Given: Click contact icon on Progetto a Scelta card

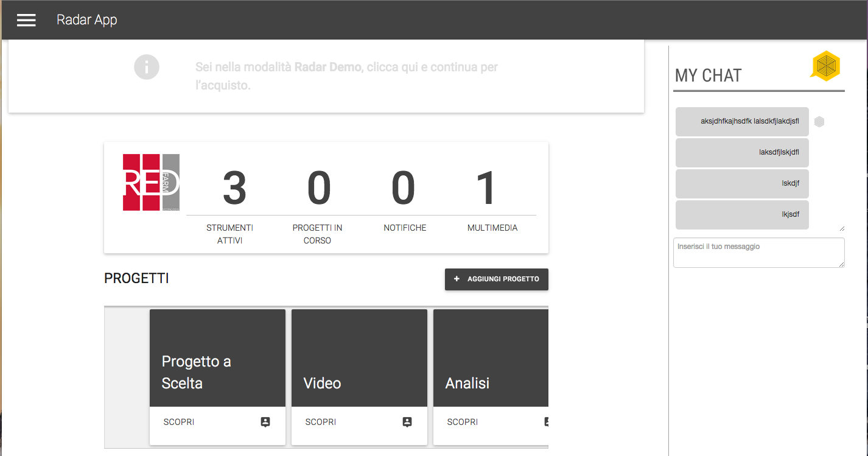Looking at the screenshot, I should coord(265,422).
